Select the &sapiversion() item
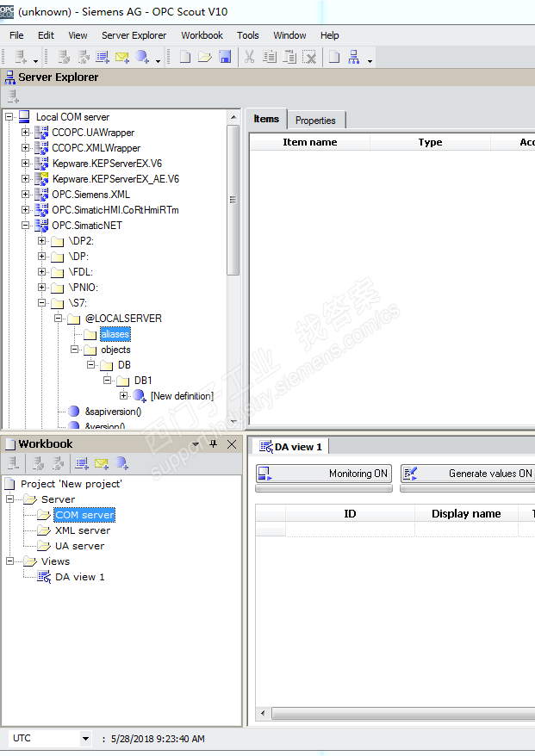Image resolution: width=535 pixels, height=756 pixels. pyautogui.click(x=113, y=412)
